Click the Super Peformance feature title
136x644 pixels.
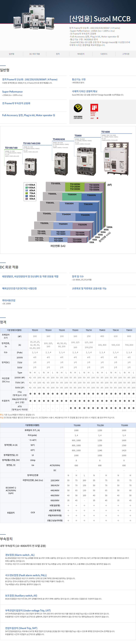[x=12, y=92]
